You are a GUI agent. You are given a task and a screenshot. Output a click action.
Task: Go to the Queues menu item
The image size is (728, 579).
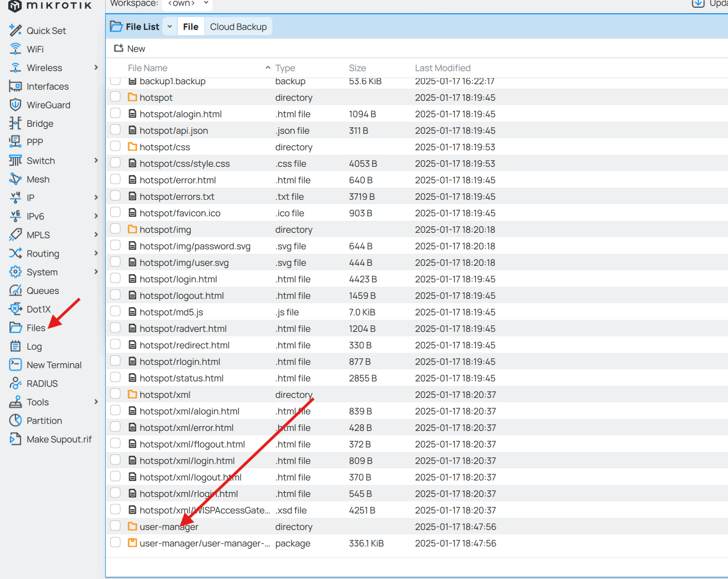coord(43,291)
